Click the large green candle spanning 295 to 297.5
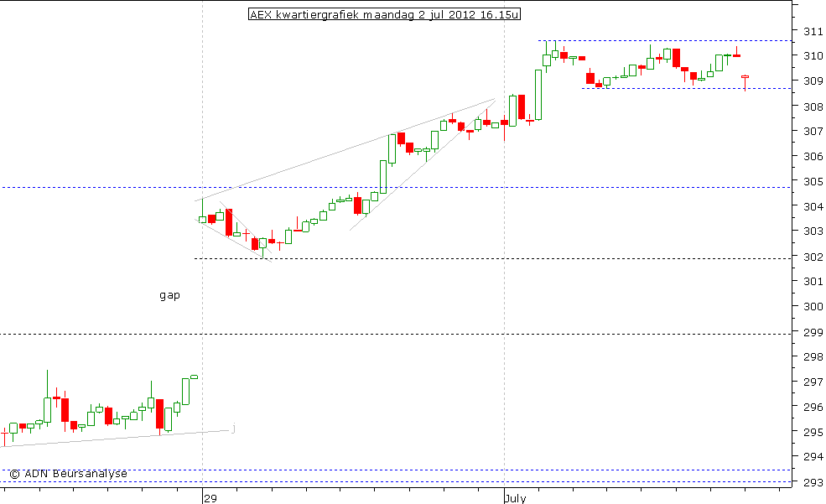The width and height of the screenshot is (826, 504). pos(48,398)
